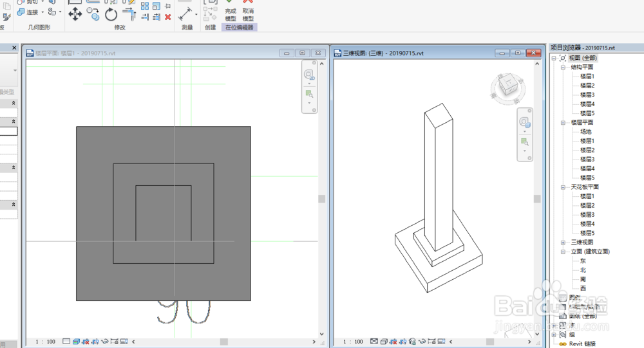Click the Pin tool icon
This screenshot has width=644, height=348.
pos(167,6)
